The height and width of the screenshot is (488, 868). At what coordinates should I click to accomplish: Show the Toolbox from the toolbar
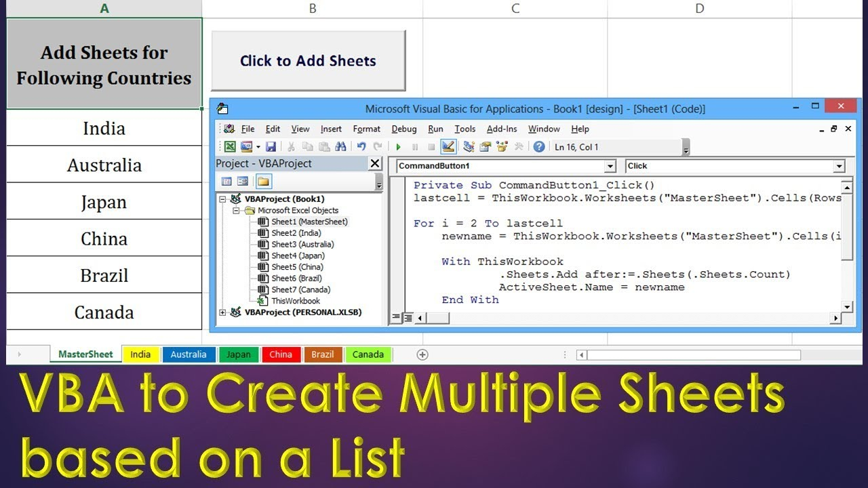point(519,146)
